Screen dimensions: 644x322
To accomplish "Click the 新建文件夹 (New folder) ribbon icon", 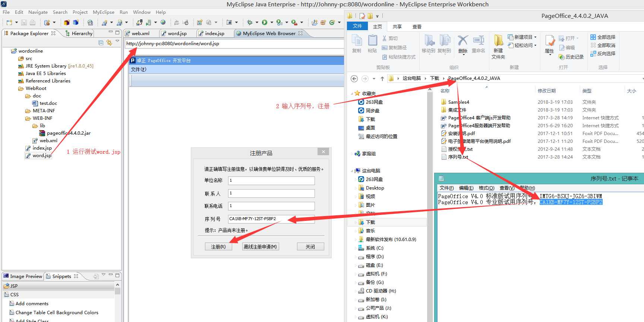I will (x=498, y=47).
